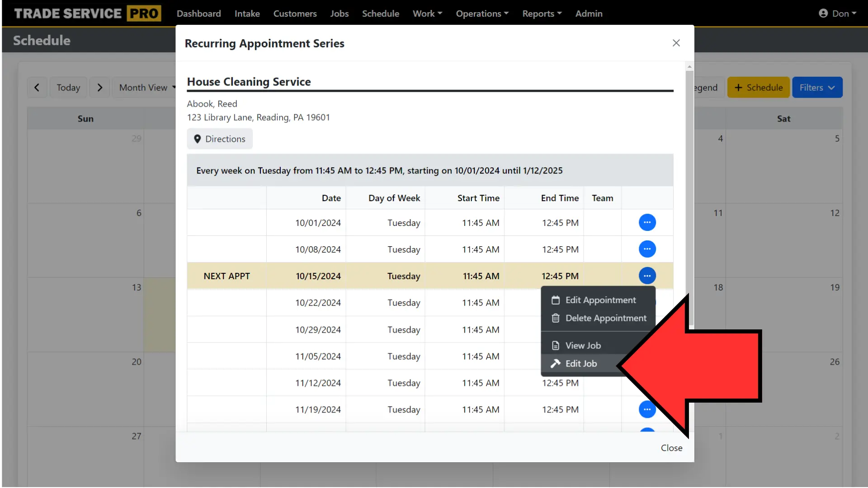
Task: Select Edit Job from the context menu
Action: coord(580,363)
